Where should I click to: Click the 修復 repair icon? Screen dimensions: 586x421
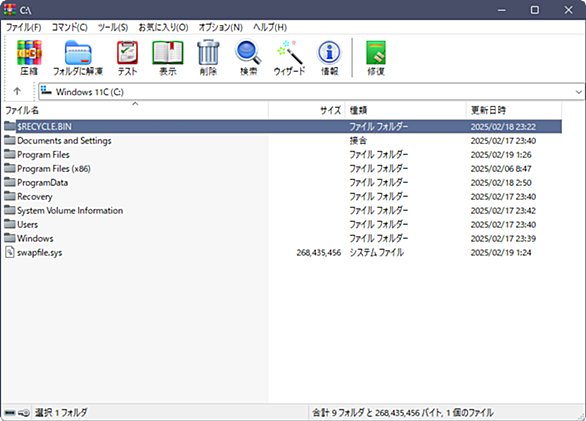coord(376,53)
